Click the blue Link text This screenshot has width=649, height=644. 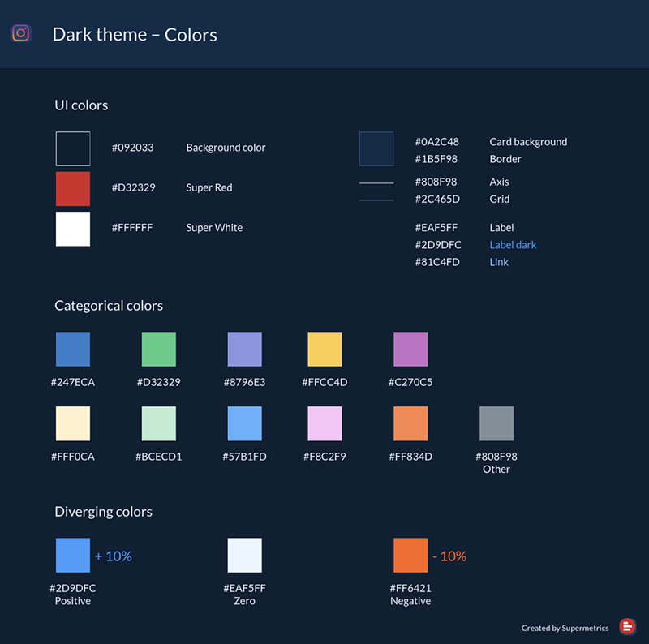pyautogui.click(x=499, y=262)
